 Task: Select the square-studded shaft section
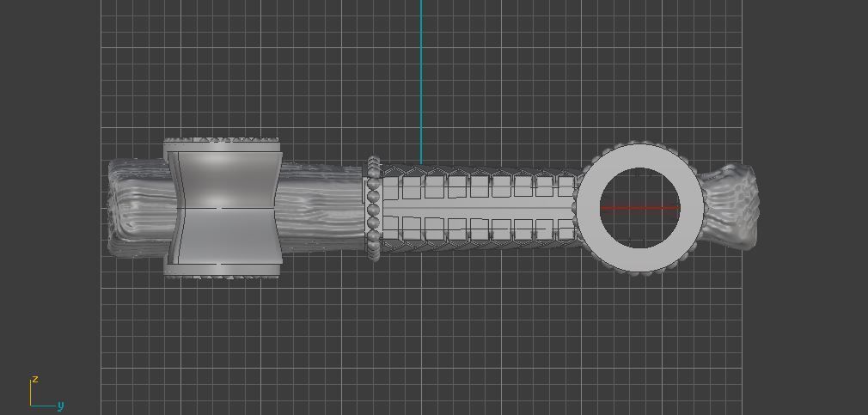(x=480, y=209)
